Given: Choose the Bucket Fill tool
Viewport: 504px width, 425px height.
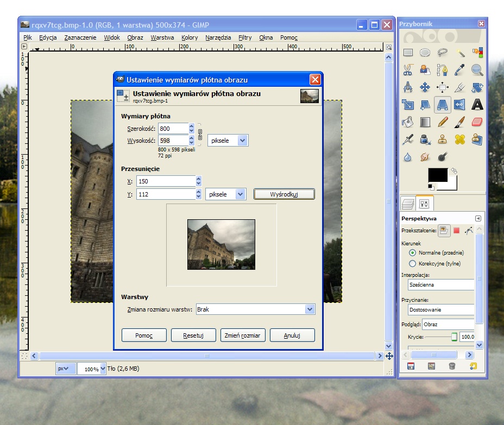Looking at the screenshot, I should pos(408,122).
